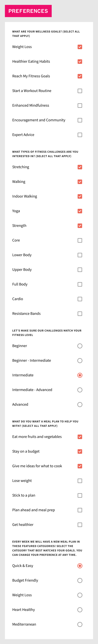The image size is (98, 644).
Task: Select the Cardio challenge checkbox
Action: pyautogui.click(x=80, y=299)
